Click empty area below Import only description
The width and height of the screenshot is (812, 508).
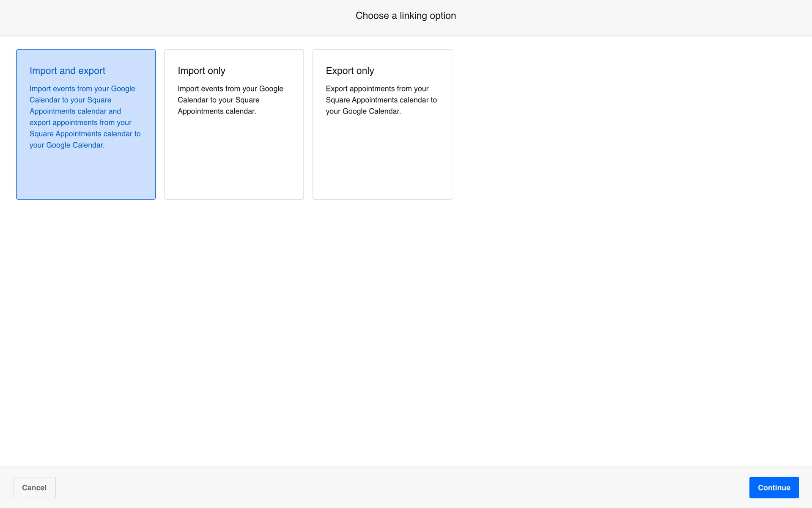point(234,161)
